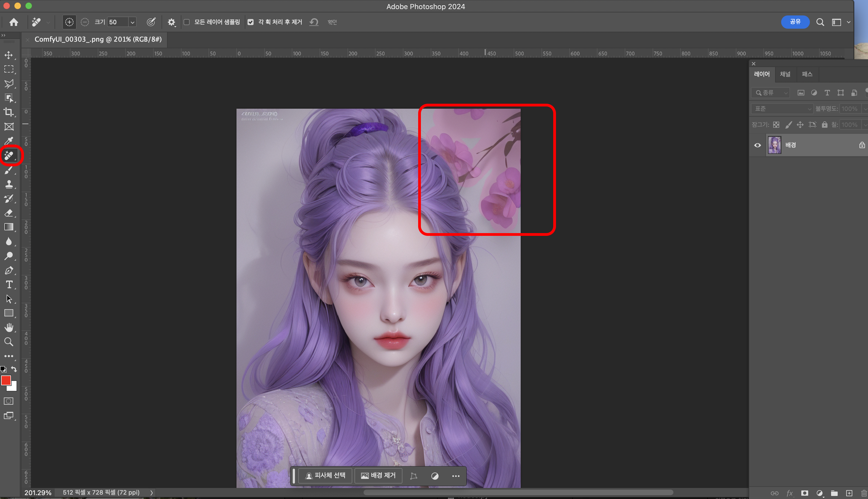Switch to the 패스 tab

tap(807, 74)
